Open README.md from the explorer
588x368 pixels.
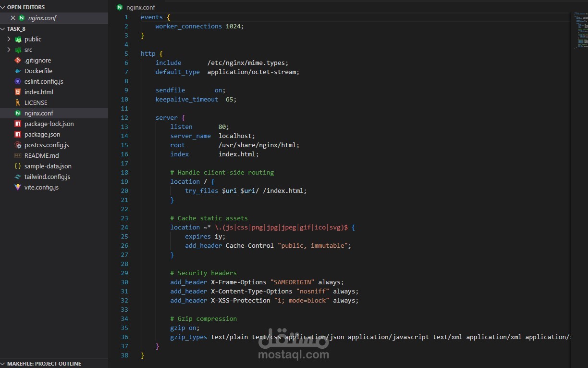pos(41,155)
